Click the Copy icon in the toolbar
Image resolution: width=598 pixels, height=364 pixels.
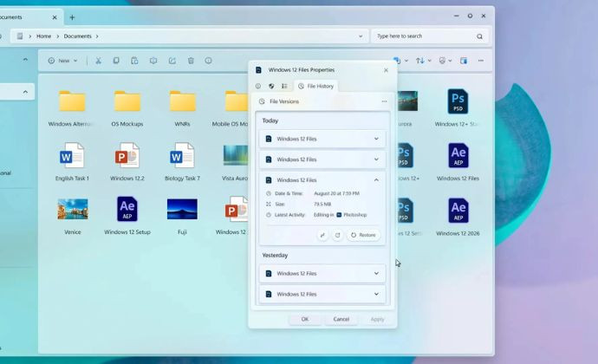(x=116, y=61)
